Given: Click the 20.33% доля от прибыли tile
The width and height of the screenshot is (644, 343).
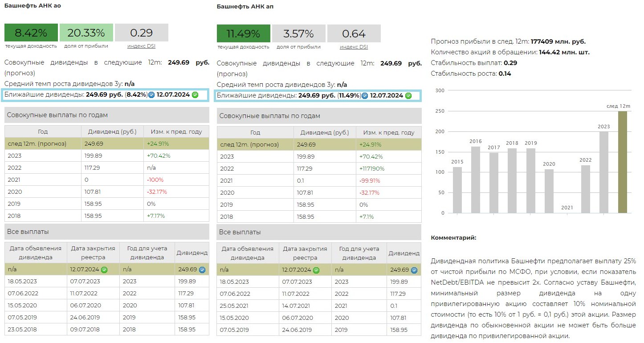Looking at the screenshot, I should pos(86,33).
